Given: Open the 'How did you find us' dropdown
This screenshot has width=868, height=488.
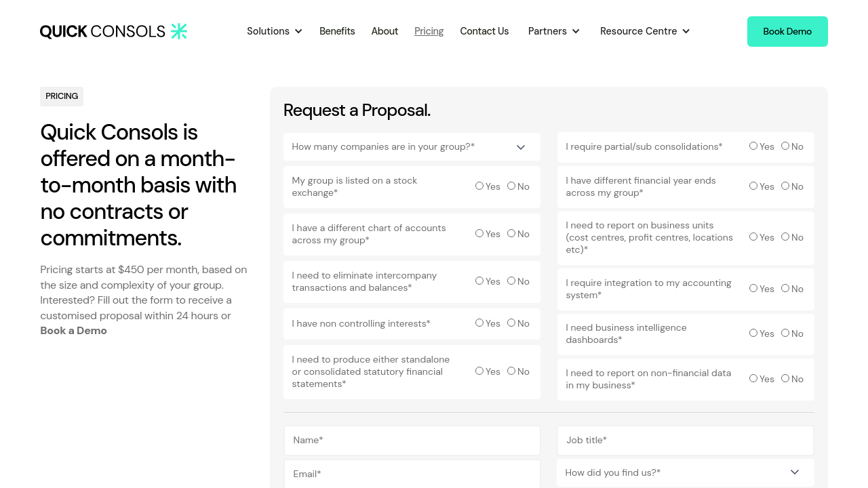Looking at the screenshot, I should [x=685, y=472].
